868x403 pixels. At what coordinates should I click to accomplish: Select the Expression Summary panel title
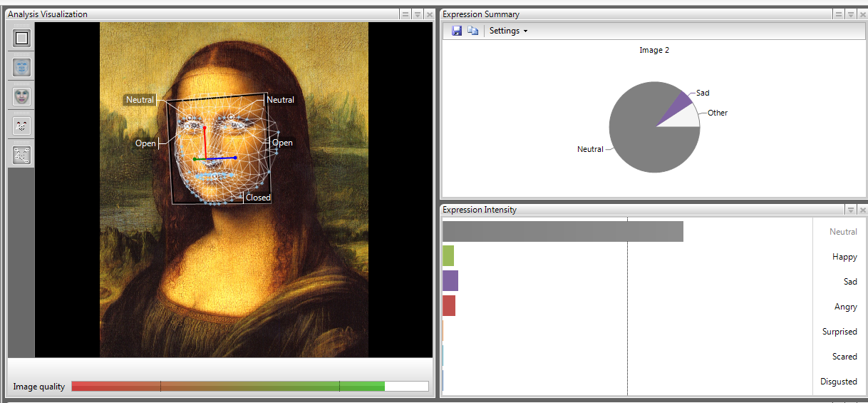pyautogui.click(x=481, y=14)
